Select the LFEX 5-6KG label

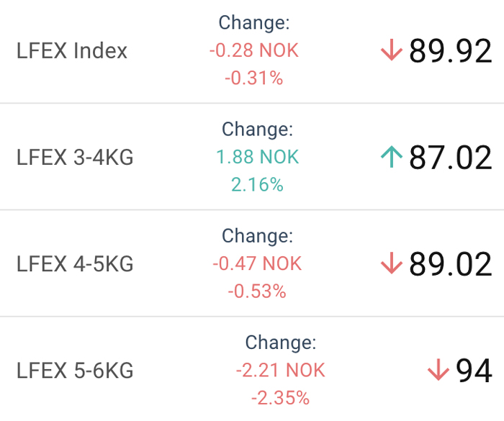75,371
